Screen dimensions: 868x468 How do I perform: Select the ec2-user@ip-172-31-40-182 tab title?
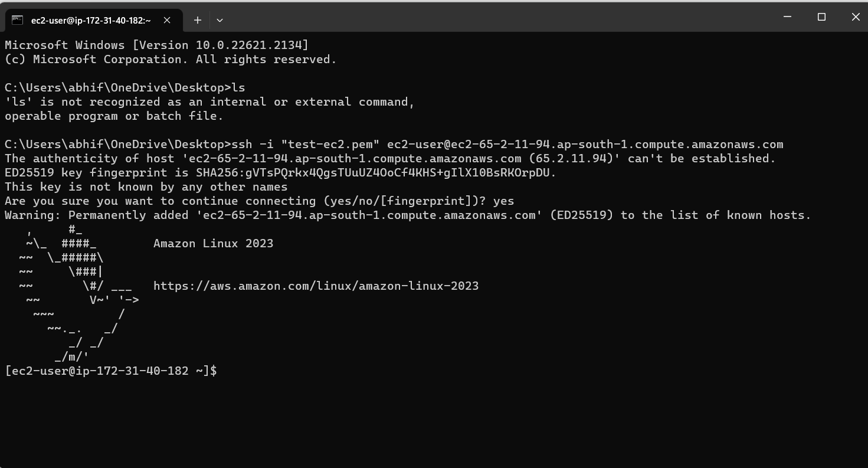(91, 20)
